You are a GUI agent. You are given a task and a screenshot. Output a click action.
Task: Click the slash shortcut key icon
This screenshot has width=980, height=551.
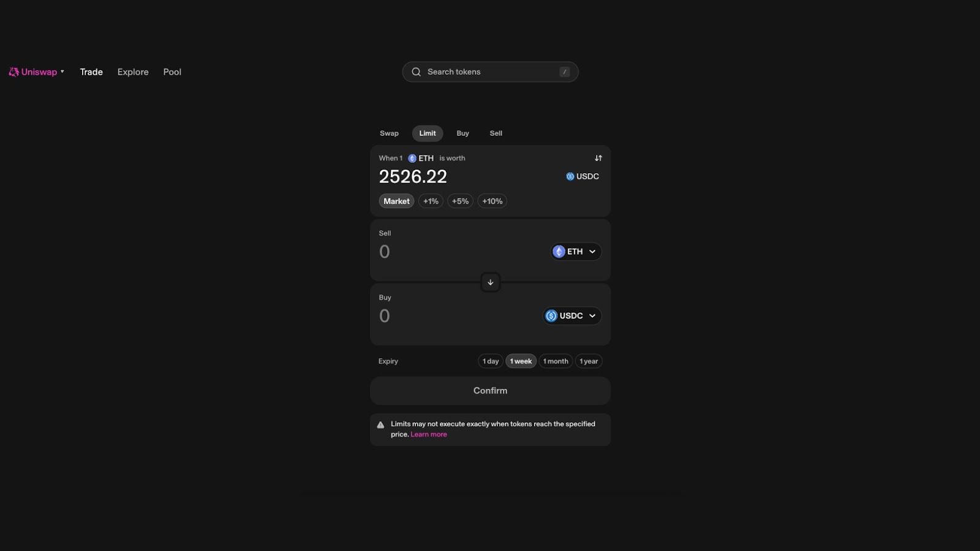[565, 72]
